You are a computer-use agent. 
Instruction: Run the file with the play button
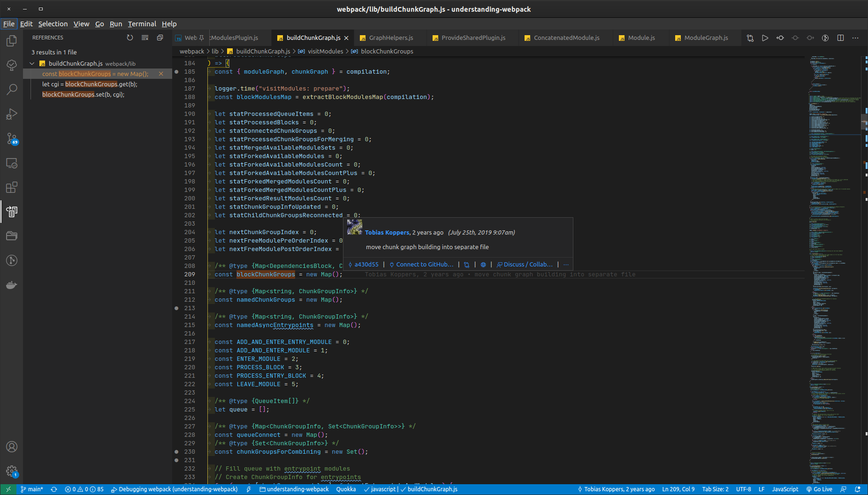[x=765, y=38]
